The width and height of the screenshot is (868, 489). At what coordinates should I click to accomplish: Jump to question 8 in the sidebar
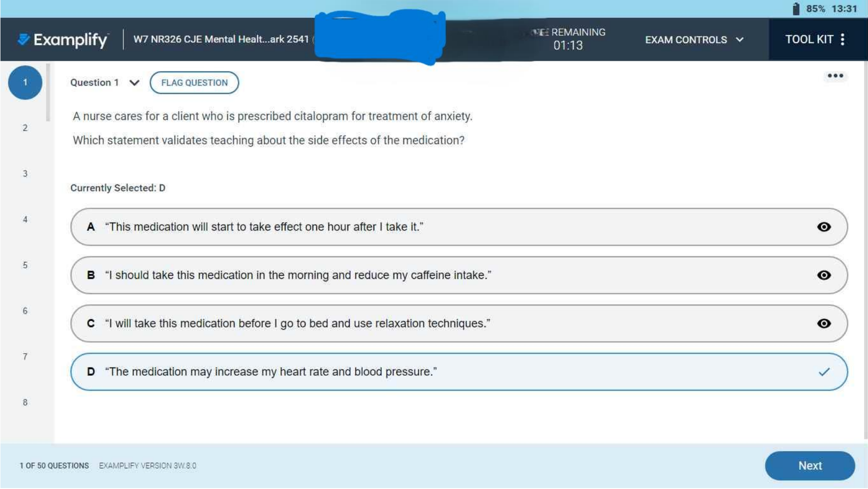(25, 401)
